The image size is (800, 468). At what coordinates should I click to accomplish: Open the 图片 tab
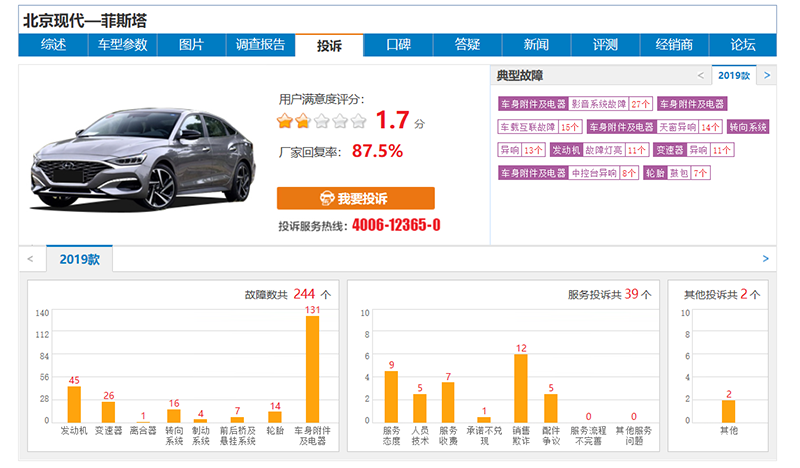pos(191,45)
